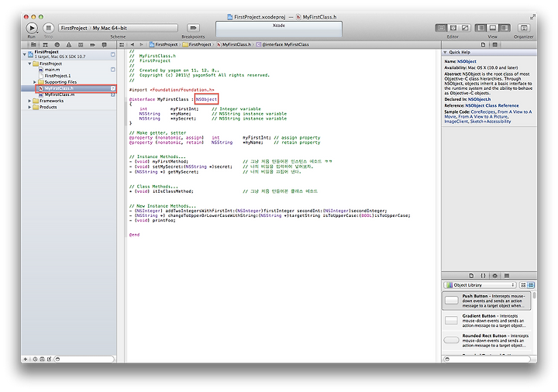Collapse the Quick Help section
Screen dimensions: 558x392
tap(445, 52)
